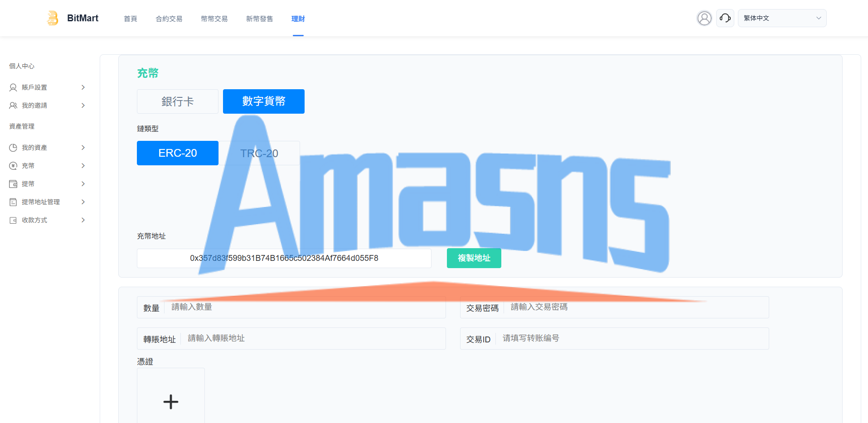This screenshot has width=868, height=423.
Task: Click the BitMart brand name text
Action: tap(82, 18)
